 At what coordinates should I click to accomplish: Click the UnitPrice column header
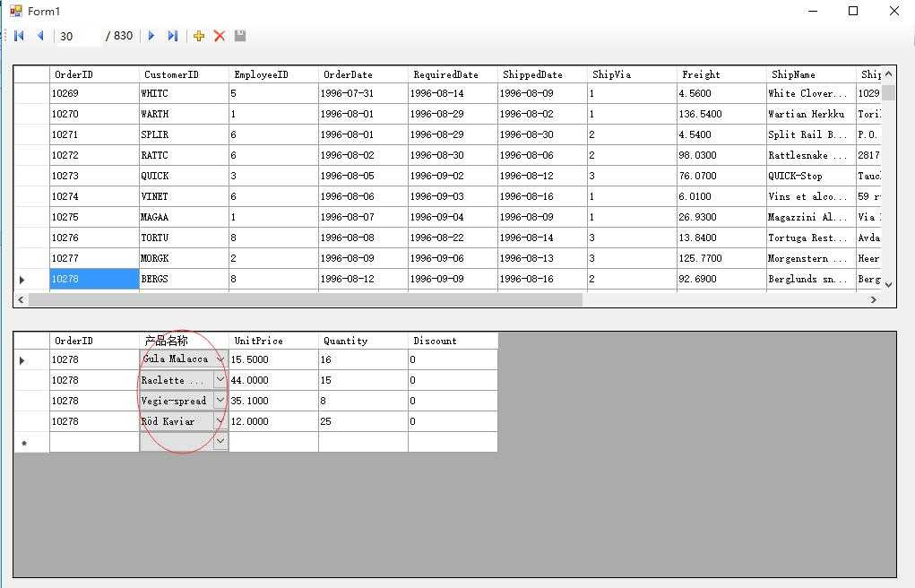pyautogui.click(x=273, y=341)
